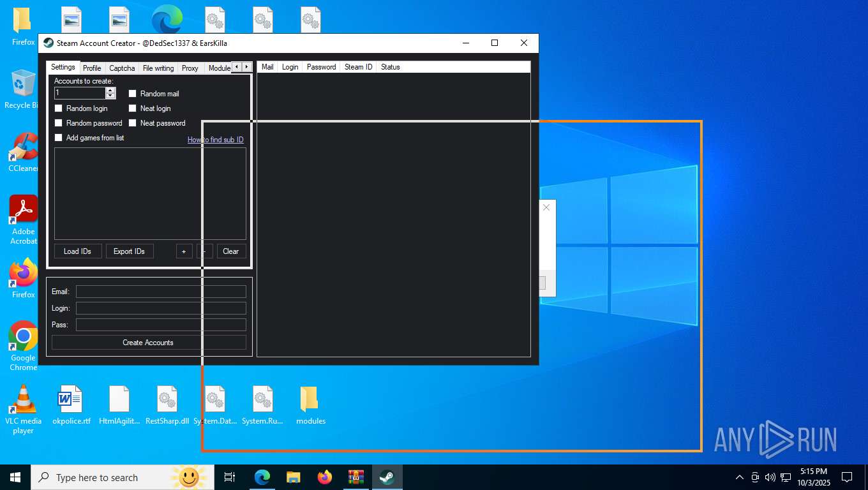Select the RestSharp.dll desktop file
Image resolution: width=868 pixels, height=490 pixels.
coord(167,405)
